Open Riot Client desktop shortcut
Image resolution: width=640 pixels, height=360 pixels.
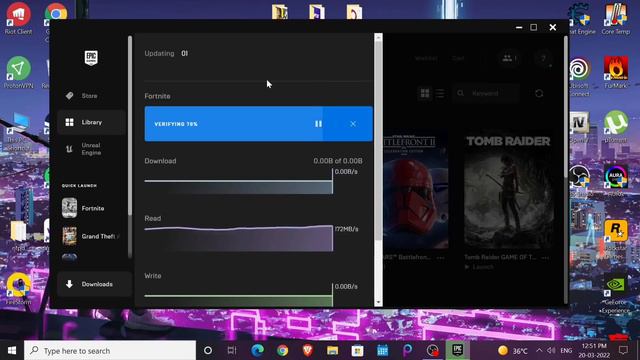tap(18, 18)
